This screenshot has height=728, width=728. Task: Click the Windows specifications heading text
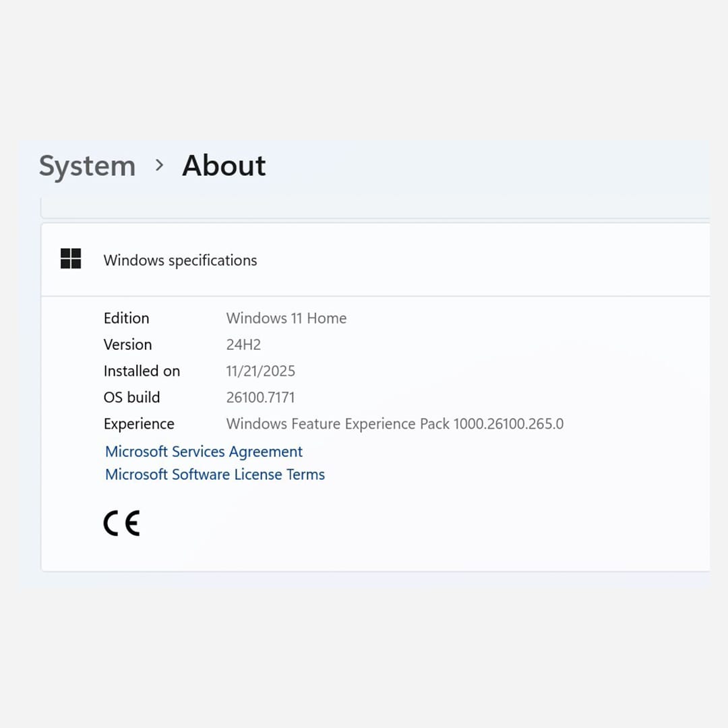click(x=180, y=260)
